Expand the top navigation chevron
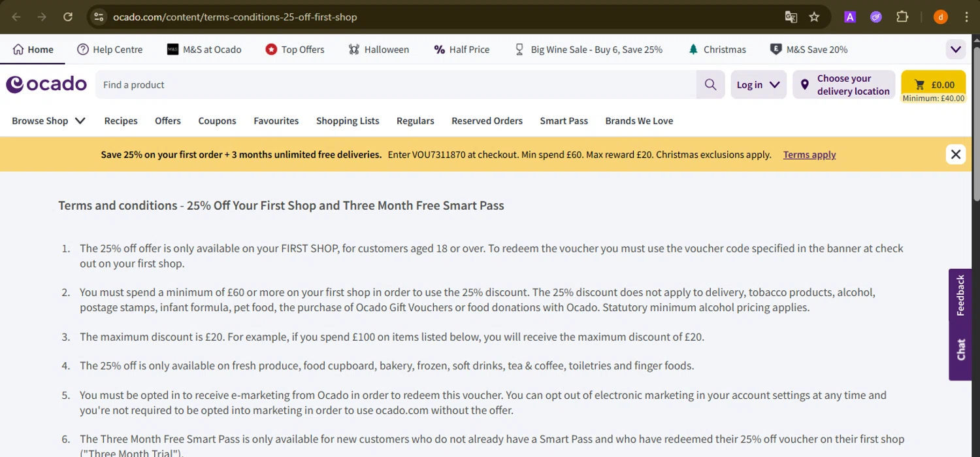 point(955,50)
